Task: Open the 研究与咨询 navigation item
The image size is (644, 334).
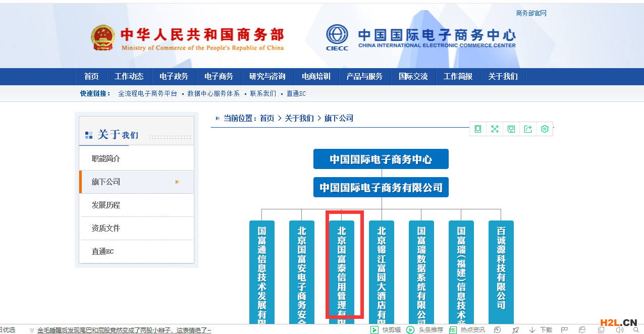Action: 267,77
